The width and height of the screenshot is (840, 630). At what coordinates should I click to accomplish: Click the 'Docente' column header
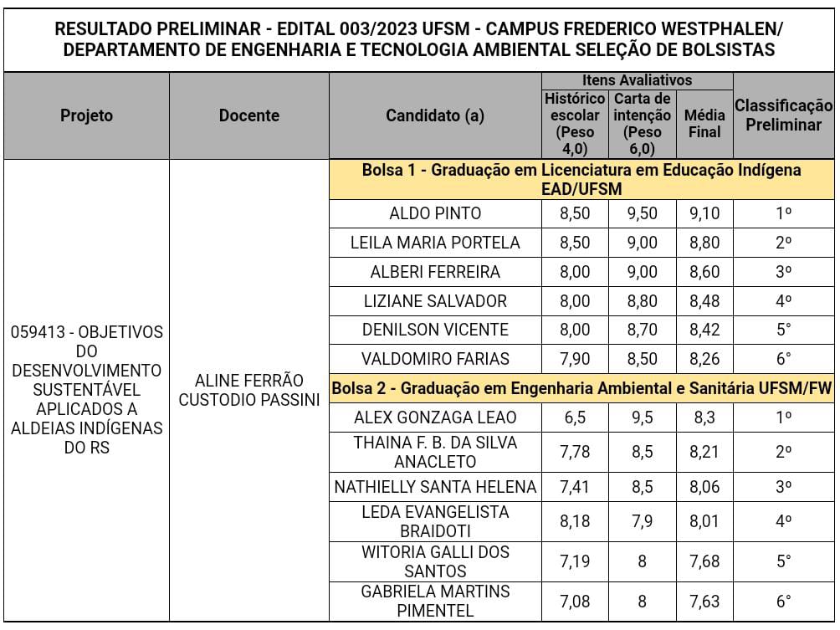pyautogui.click(x=249, y=115)
